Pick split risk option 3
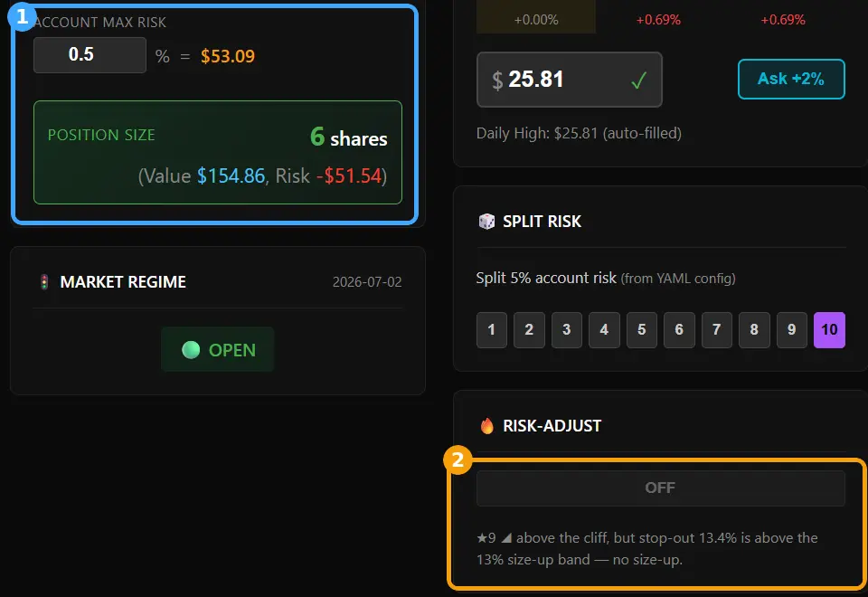This screenshot has height=597, width=868. [x=566, y=330]
